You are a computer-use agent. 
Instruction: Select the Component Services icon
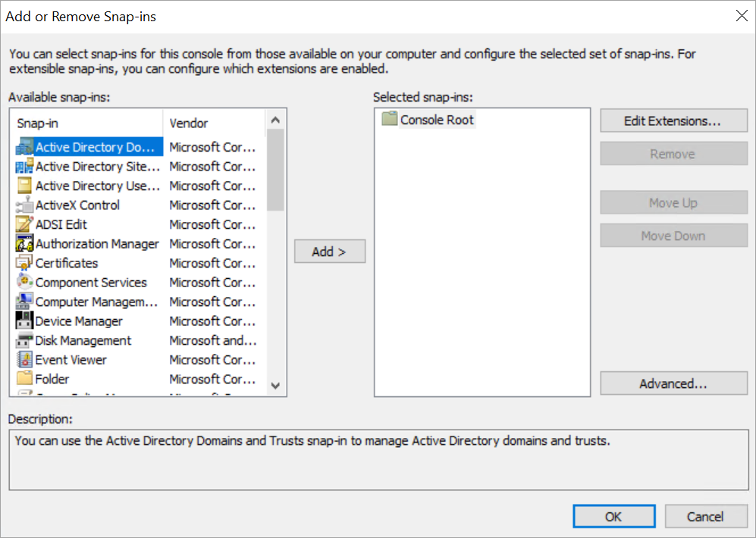24,282
